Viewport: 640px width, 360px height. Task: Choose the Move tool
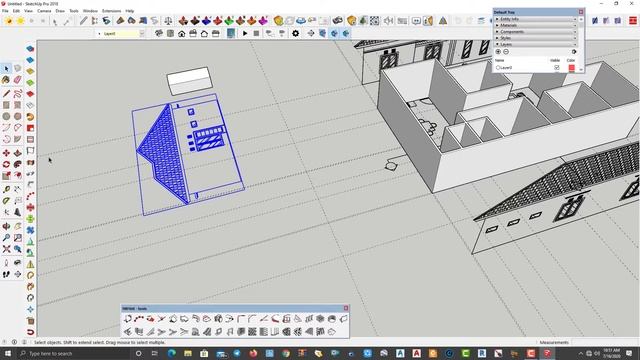pos(6,153)
